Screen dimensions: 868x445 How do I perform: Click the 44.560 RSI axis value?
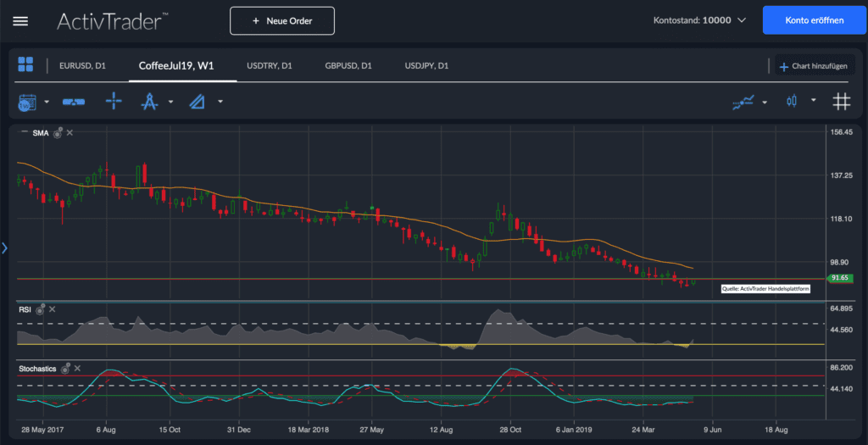(x=842, y=330)
